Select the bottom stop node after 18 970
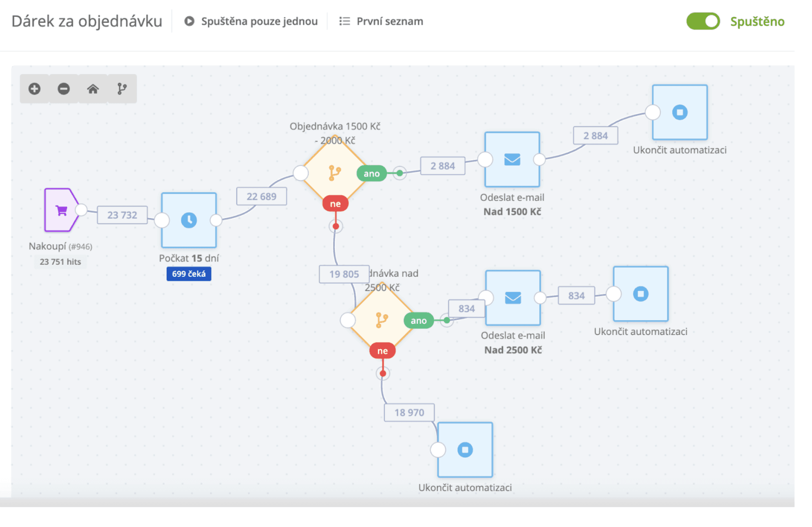812x527 pixels. 465,450
